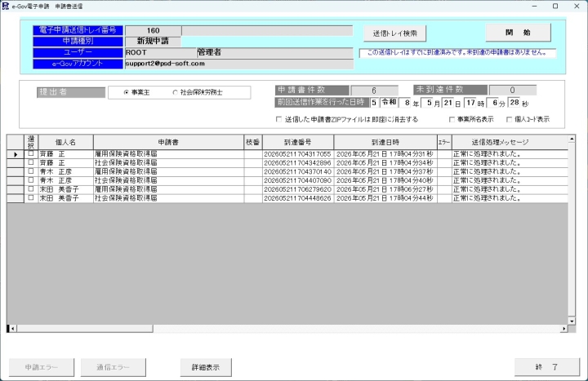This screenshot has width=588, height=381.
Task: Click the 電子申請送信トレイ番号 label
Action: (78, 30)
